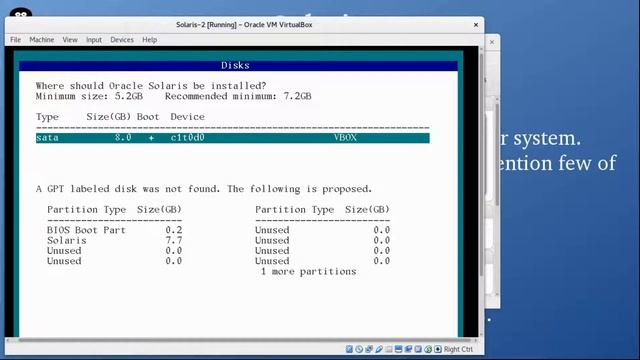640x360 pixels.
Task: Click the 'Recommended minimum: 7.2GB' text
Action: click(238, 96)
